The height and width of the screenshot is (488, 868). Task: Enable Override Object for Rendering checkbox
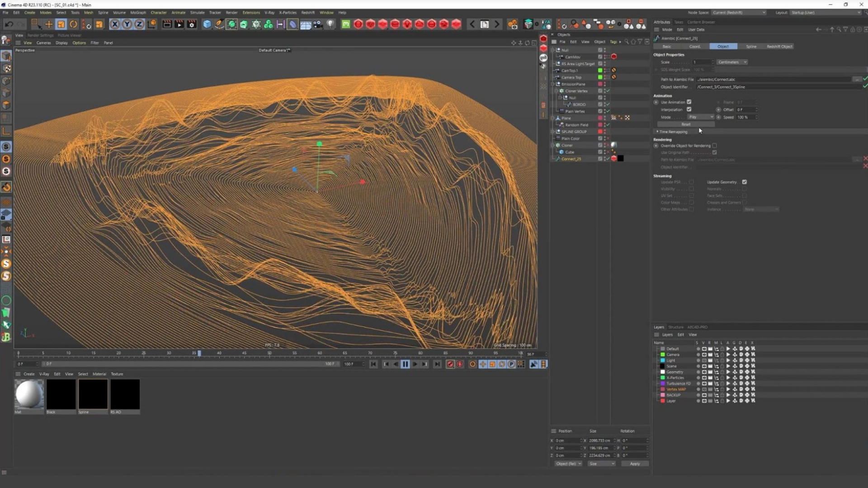[x=714, y=146]
